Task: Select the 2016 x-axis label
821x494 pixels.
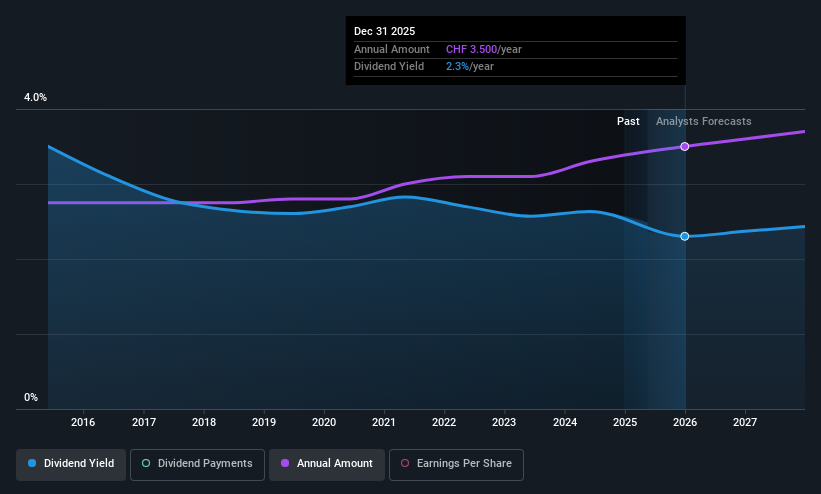Action: [83, 422]
